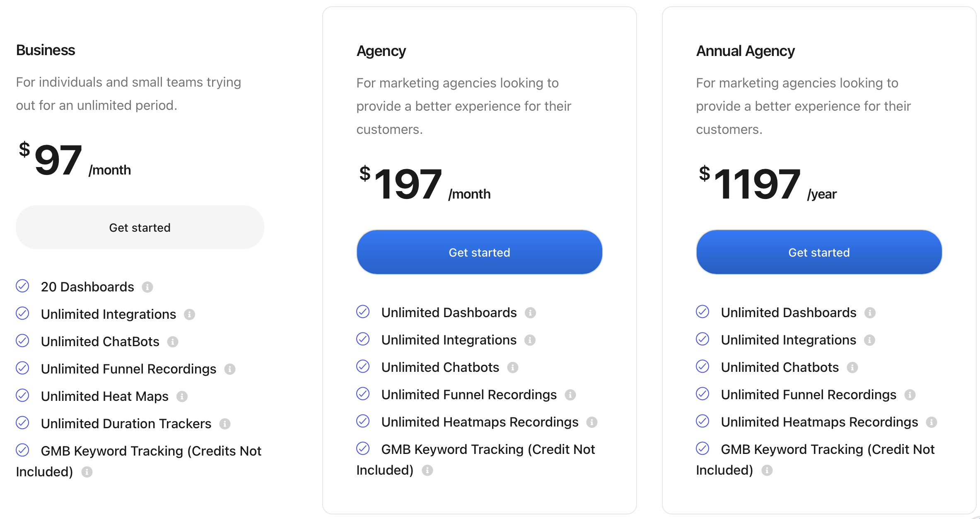The width and height of the screenshot is (980, 519).
Task: Click the $1197 per year price text
Action: click(768, 184)
